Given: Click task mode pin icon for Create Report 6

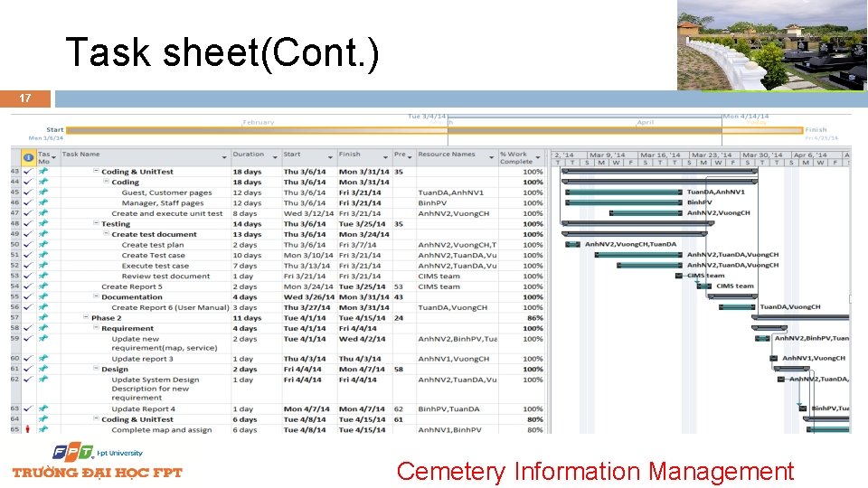Looking at the screenshot, I should [x=43, y=306].
